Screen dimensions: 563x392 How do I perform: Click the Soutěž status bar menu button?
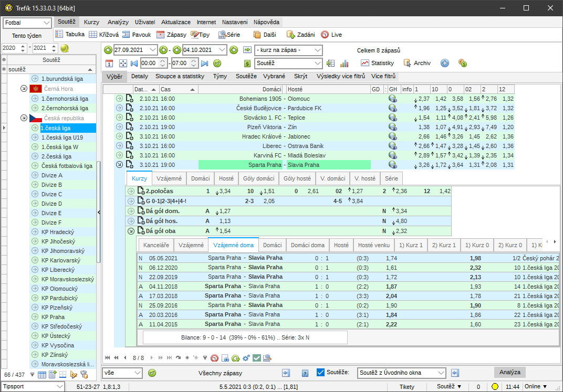pyautogui.click(x=449, y=387)
